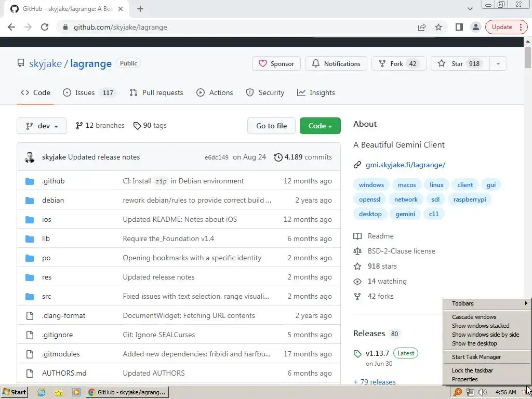Open the Pull requests tab
This screenshot has width=532, height=399.
coord(156,92)
